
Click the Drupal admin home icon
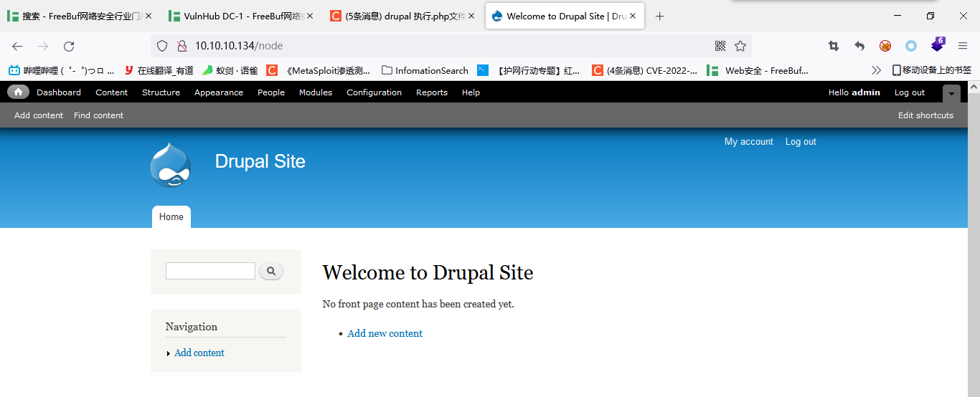pyautogui.click(x=18, y=92)
